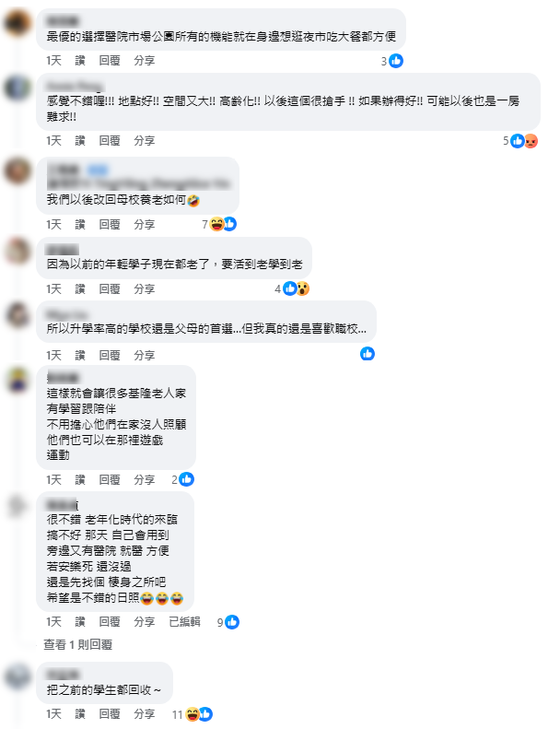Open reactions on 把之前的學生都回收 comment
Viewport: 560px width, 729px height.
[x=192, y=714]
